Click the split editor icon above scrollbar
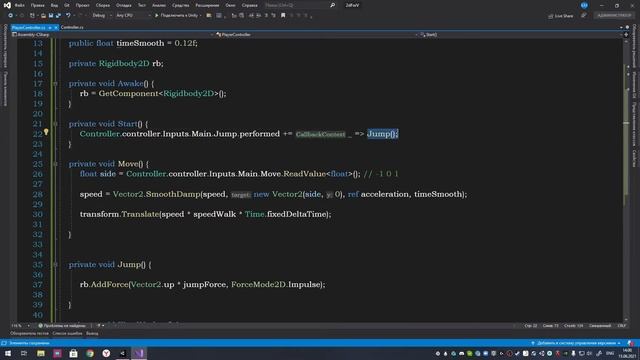640x360 pixels. pos(627,35)
